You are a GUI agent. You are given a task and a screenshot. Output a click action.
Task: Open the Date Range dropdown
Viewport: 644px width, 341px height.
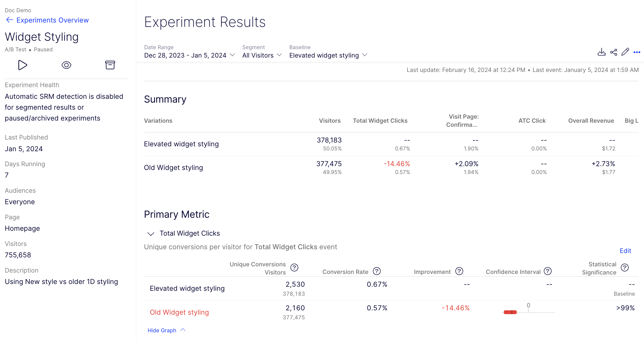189,55
